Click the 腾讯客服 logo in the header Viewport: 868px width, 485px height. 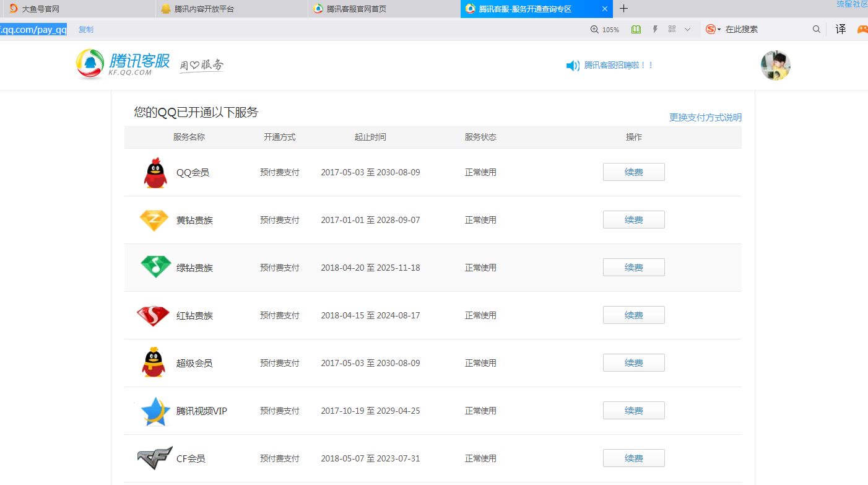click(x=123, y=64)
